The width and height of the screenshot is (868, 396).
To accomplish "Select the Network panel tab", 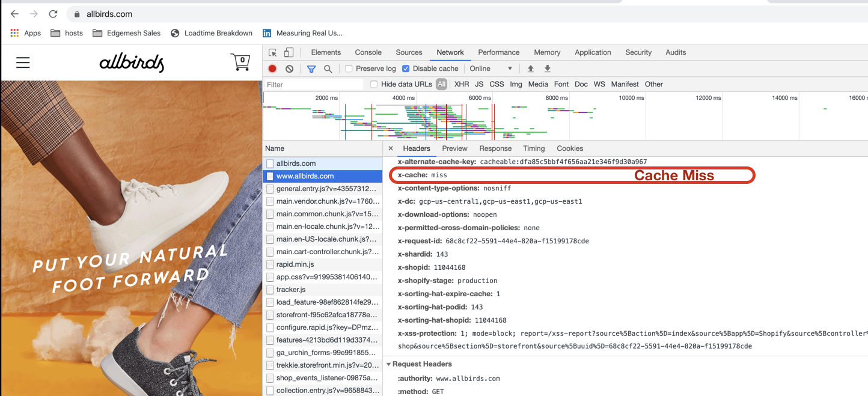I will point(450,52).
